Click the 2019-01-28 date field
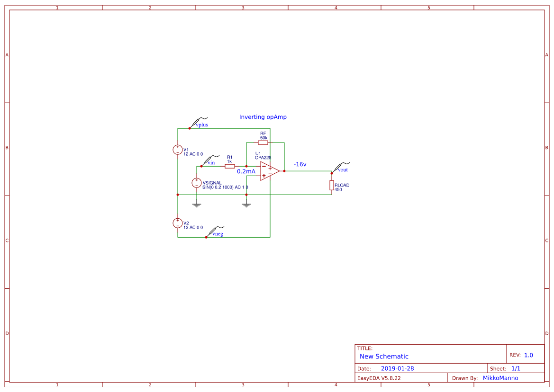The width and height of the screenshot is (554, 392). [x=397, y=368]
